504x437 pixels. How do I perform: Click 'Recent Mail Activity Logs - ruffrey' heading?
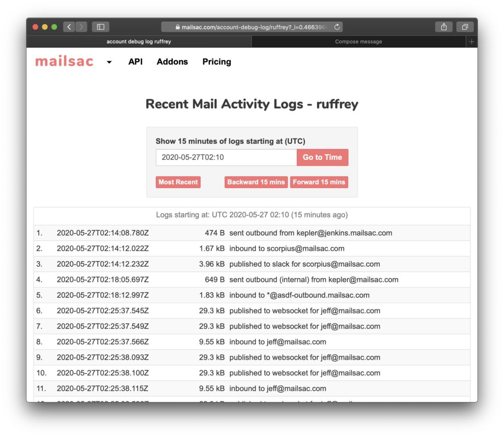point(252,104)
